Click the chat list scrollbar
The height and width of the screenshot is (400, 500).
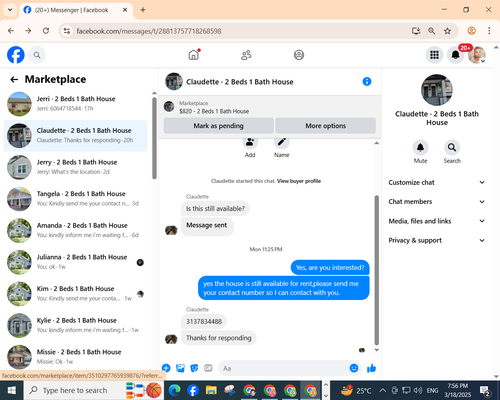(154, 138)
